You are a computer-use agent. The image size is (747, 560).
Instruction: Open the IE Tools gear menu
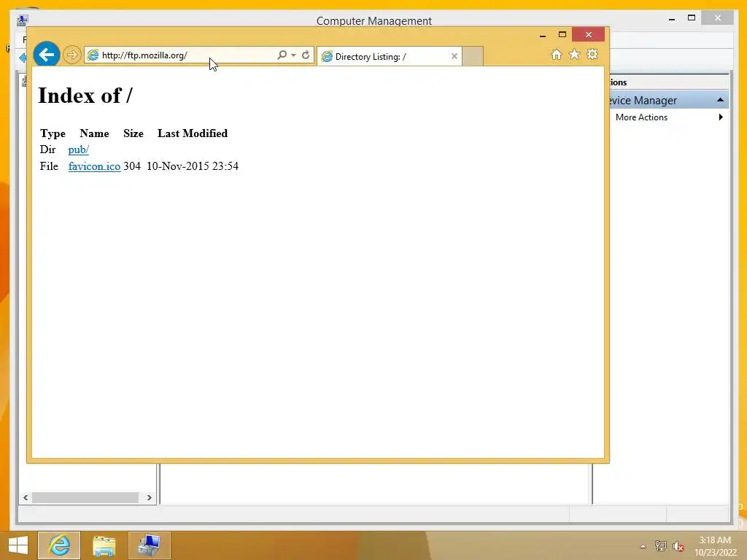(x=592, y=54)
